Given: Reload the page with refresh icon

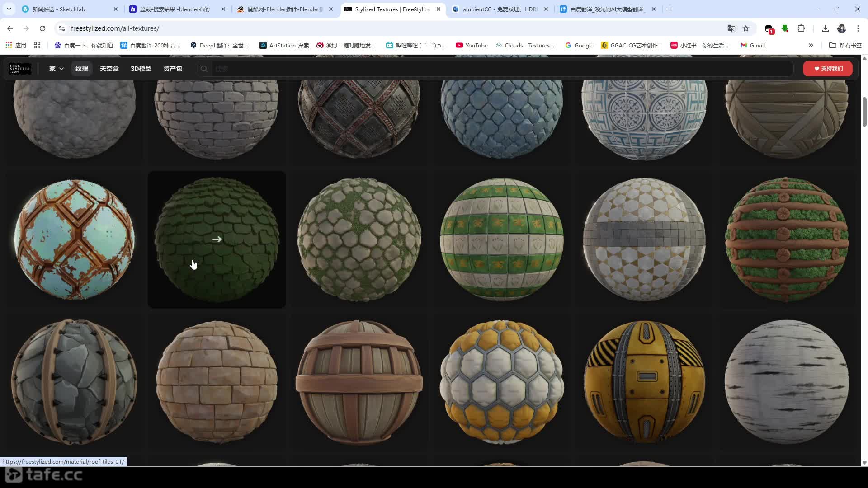Looking at the screenshot, I should coord(42,28).
